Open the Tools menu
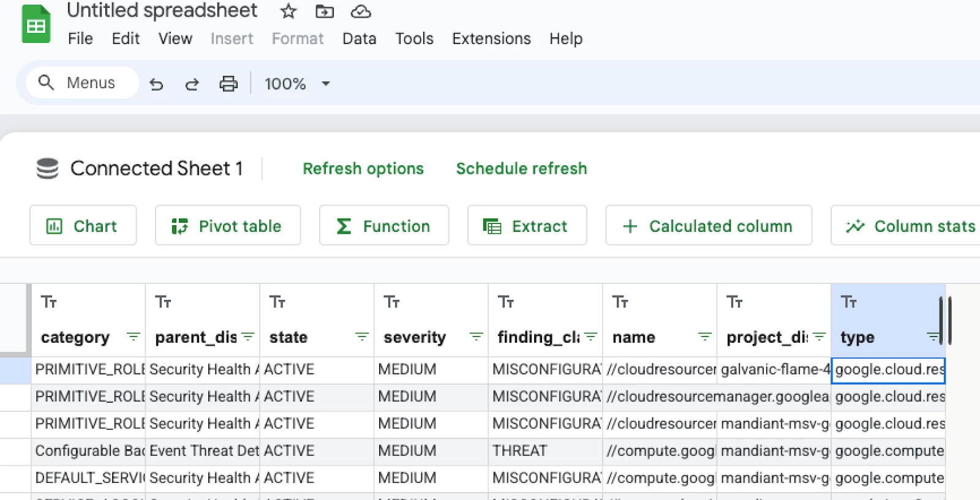The image size is (980, 500). point(414,39)
